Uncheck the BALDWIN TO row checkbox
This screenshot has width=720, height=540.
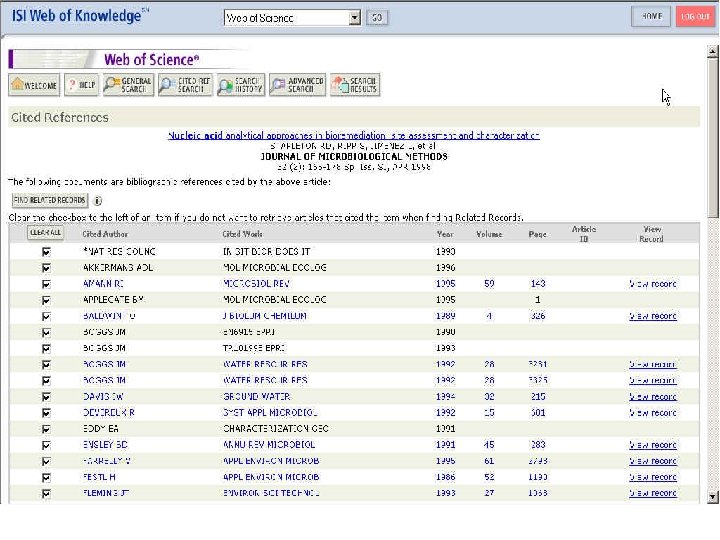coord(46,316)
